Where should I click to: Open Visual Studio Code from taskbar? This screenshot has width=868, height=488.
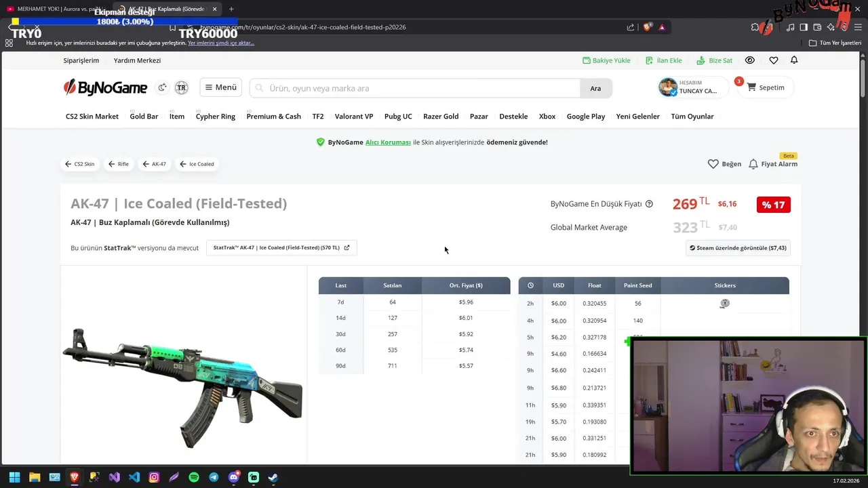click(x=134, y=477)
